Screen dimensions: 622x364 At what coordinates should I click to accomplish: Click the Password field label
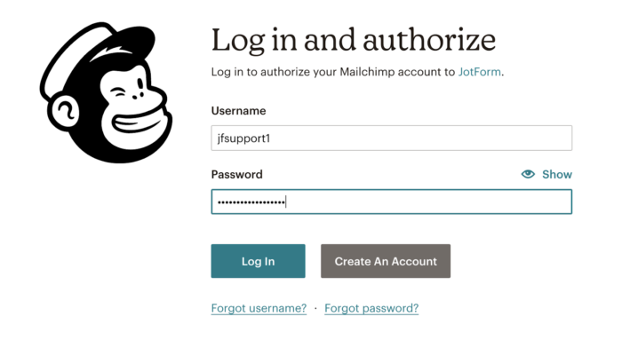(x=237, y=174)
